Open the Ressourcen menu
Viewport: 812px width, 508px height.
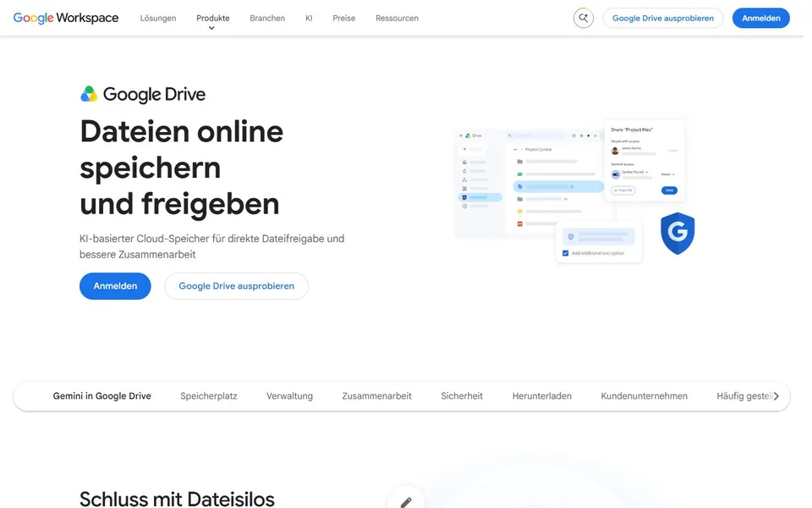click(x=397, y=18)
